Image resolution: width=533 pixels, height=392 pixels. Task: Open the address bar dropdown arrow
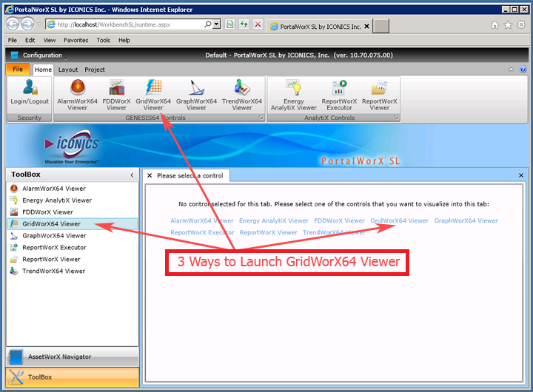tap(216, 24)
